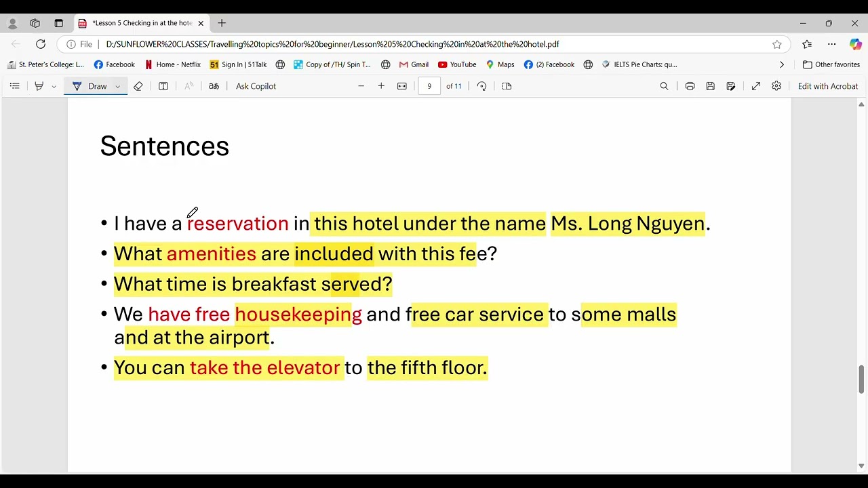Print the PDF document
Viewport: 868px width, 488px height.
tap(690, 86)
